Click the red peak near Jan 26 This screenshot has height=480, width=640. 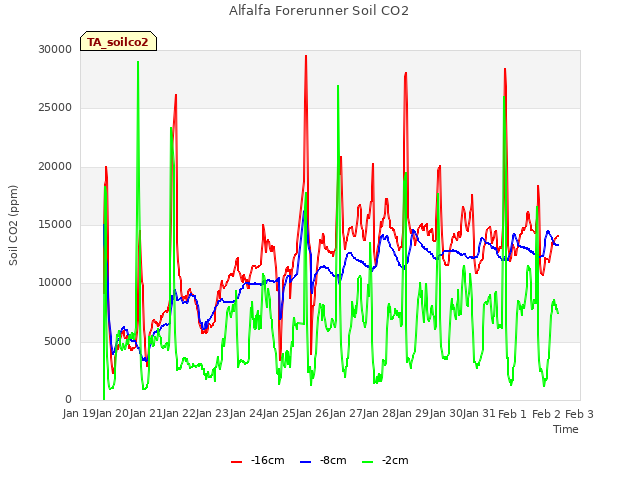pyautogui.click(x=306, y=57)
